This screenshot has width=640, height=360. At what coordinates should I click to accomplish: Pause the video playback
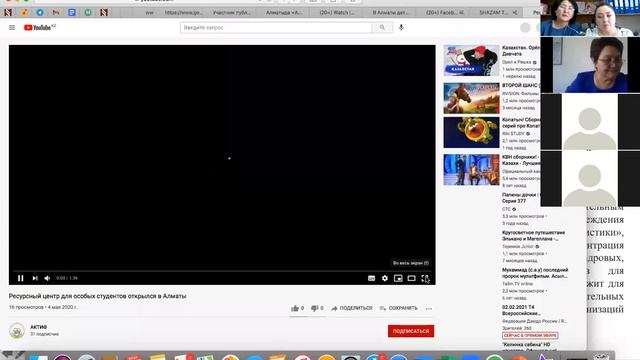coord(20,278)
